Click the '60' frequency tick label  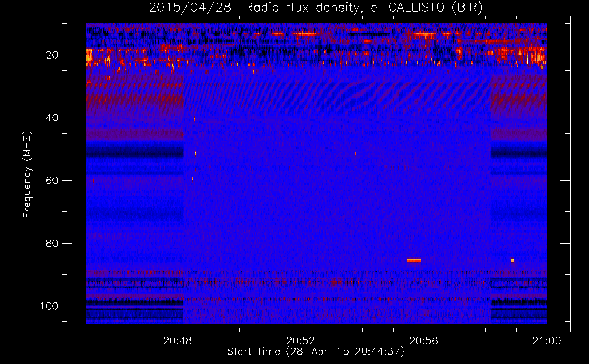tap(52, 181)
